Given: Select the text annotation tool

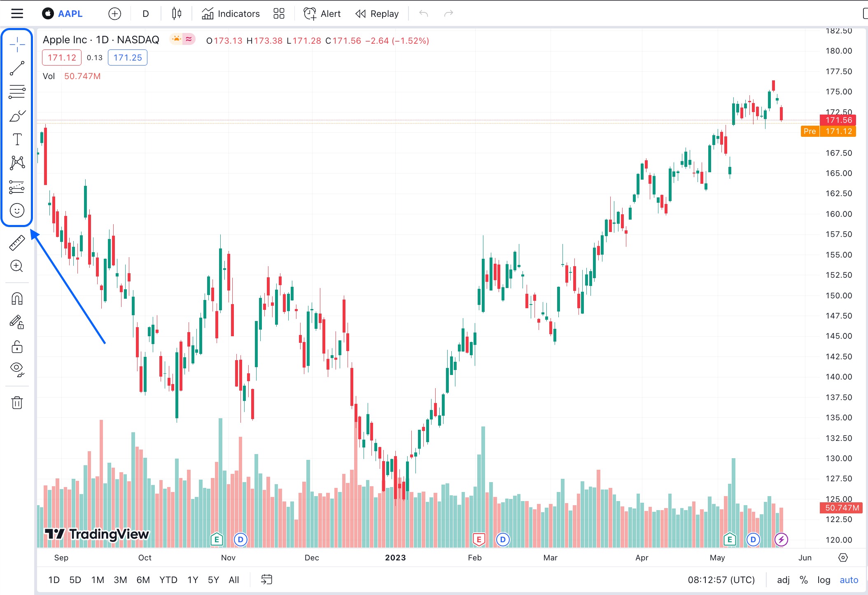Looking at the screenshot, I should pos(17,139).
